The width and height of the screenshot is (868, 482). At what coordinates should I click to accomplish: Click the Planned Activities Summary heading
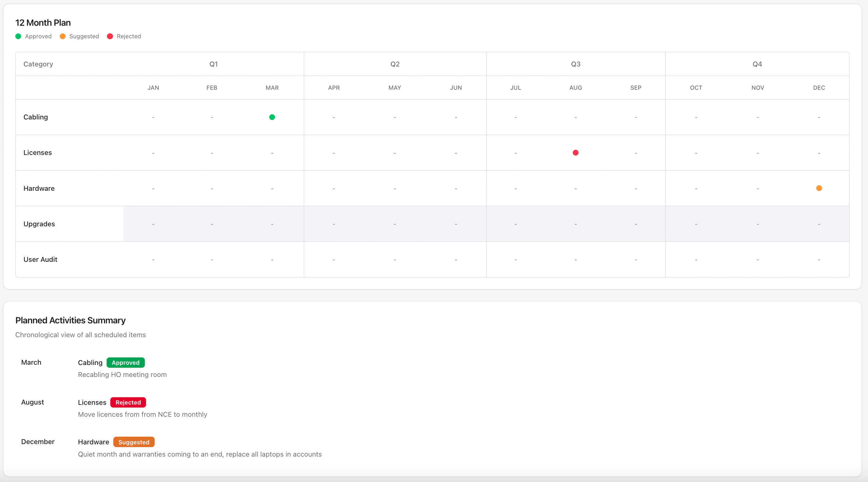click(x=70, y=320)
